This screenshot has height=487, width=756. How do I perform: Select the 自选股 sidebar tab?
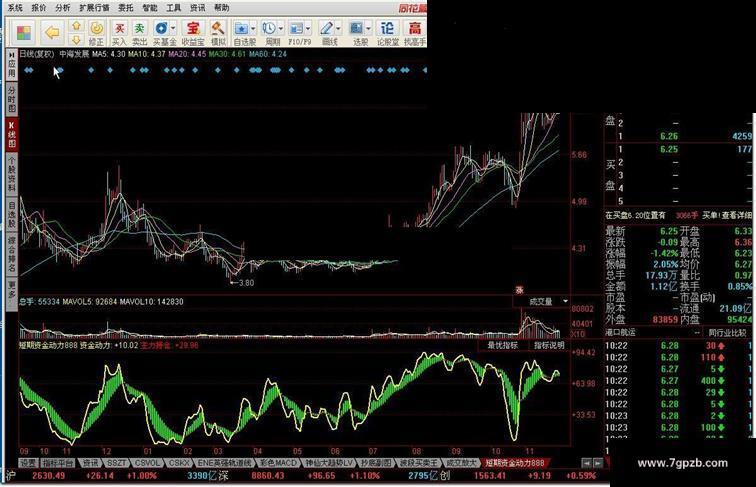pyautogui.click(x=12, y=214)
